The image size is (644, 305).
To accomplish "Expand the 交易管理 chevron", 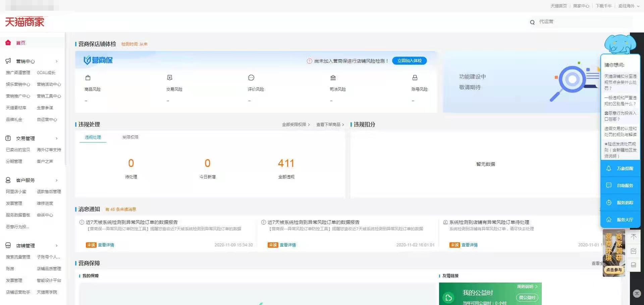I will [x=56, y=138].
